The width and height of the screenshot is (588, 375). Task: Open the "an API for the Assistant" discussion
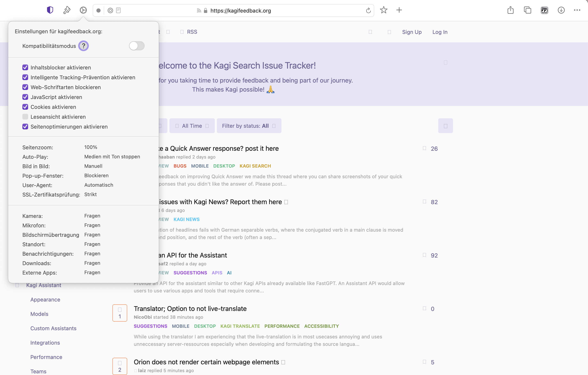pos(193,255)
